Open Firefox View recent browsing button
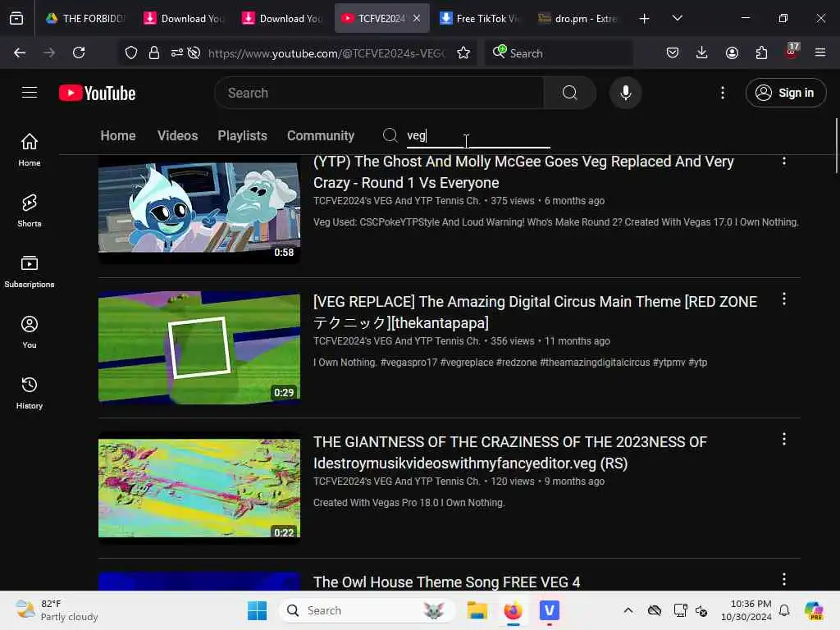The image size is (840, 630). (16, 18)
